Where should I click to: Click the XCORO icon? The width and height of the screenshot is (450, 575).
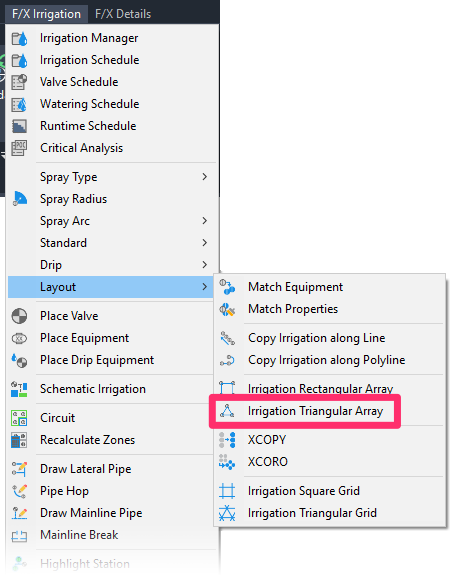227,462
